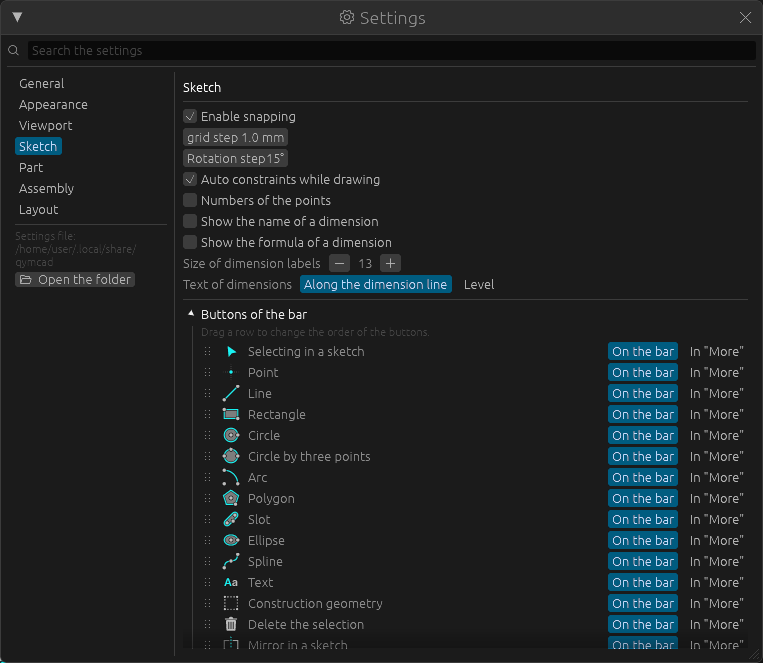Open the General settings section
The image size is (763, 663).
coord(41,83)
